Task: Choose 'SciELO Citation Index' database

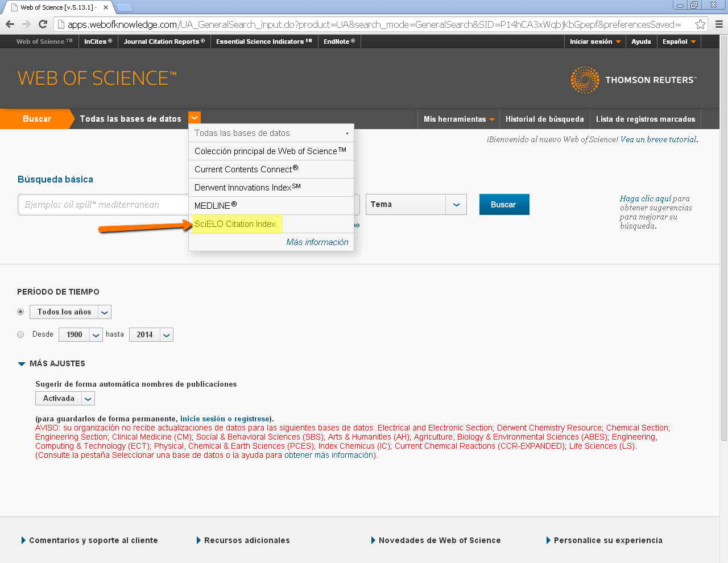Action: pos(271,224)
